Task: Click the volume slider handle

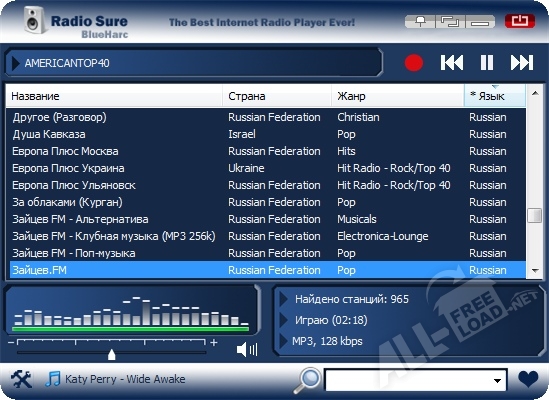Action: click(x=112, y=354)
